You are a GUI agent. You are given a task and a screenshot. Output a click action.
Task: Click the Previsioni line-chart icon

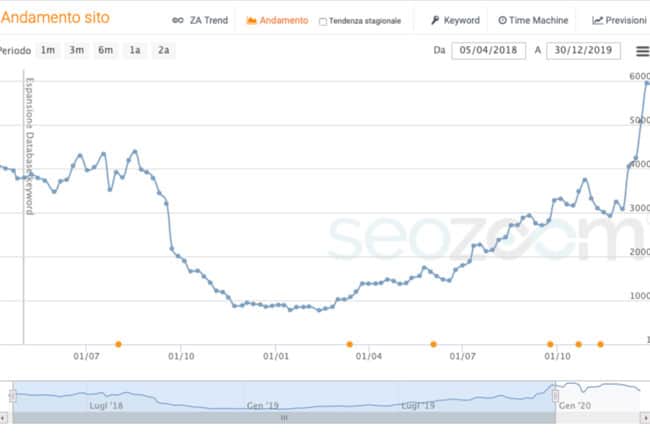[x=597, y=20]
